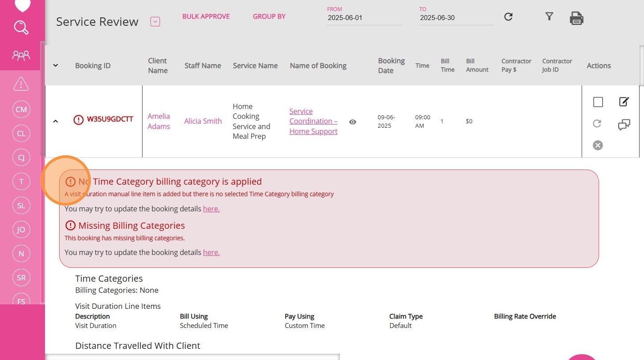The width and height of the screenshot is (644, 360).
Task: Open comments chat icon for the booking
Action: 624,125
